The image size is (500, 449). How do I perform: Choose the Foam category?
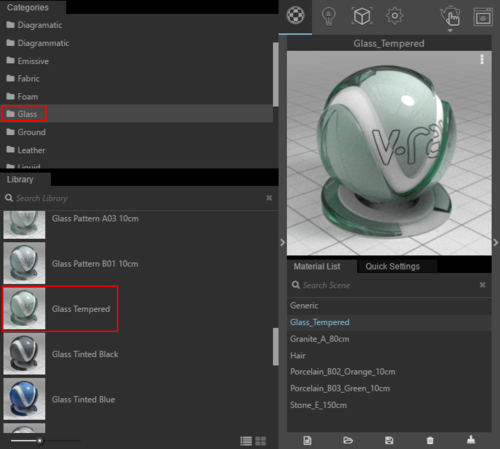(22, 97)
